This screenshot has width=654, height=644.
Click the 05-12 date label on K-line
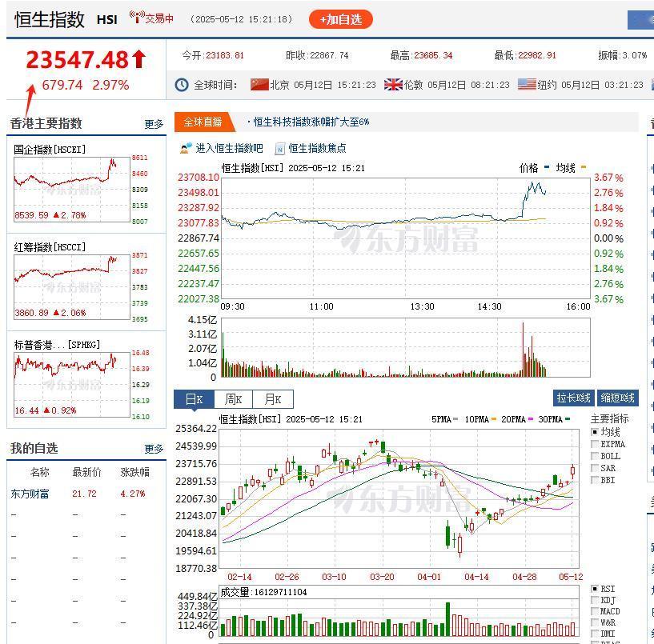[x=571, y=577]
